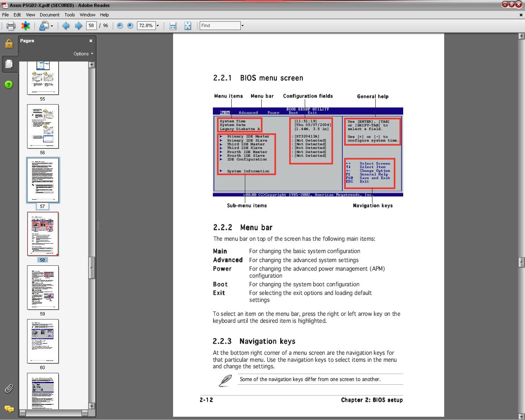The height and width of the screenshot is (420, 525).
Task: Click the zoom in plus icon
Action: tap(130, 25)
